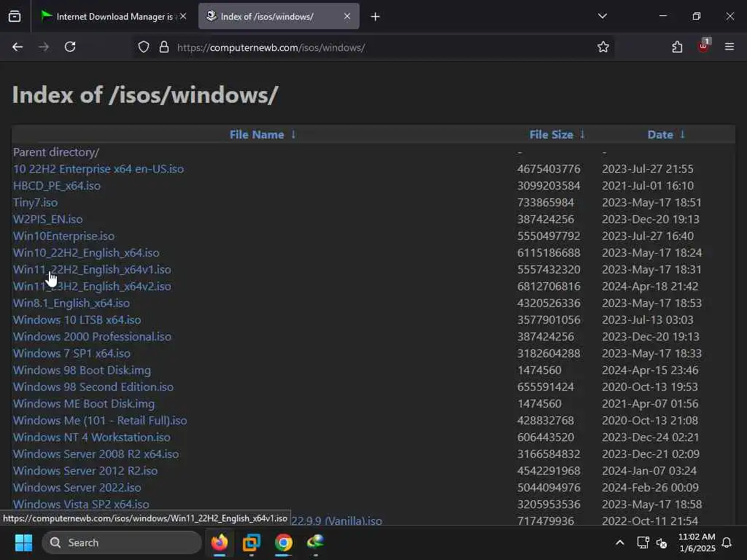This screenshot has height=560, width=747.
Task: Open Firefox from the taskbar
Action: click(x=220, y=542)
